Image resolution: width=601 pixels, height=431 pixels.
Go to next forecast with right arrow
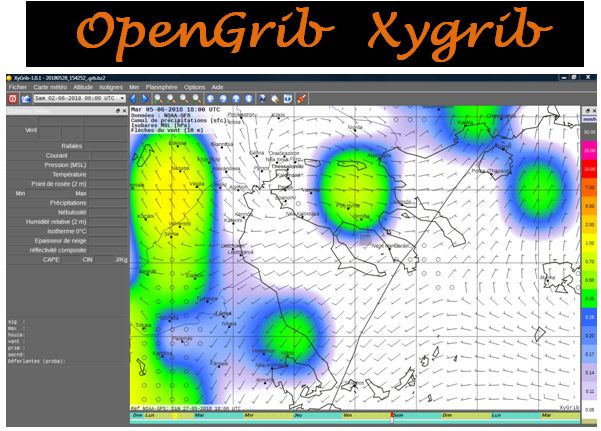point(145,99)
